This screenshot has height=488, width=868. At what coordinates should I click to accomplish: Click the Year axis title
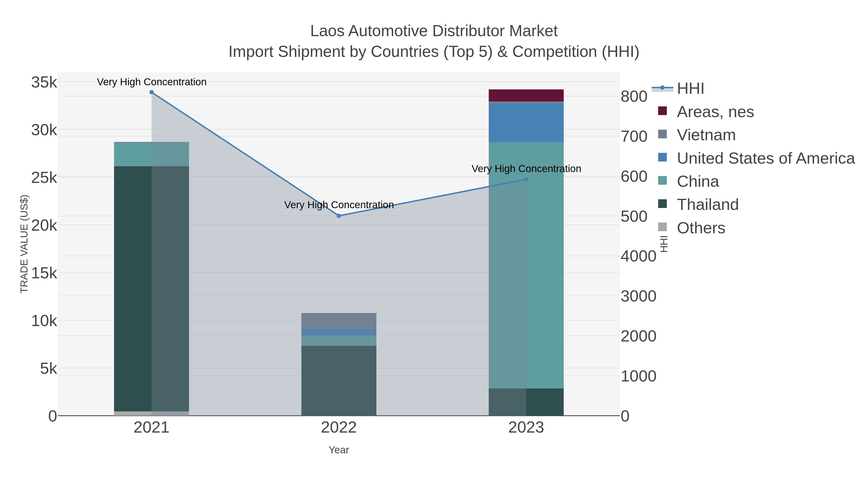[x=339, y=450]
